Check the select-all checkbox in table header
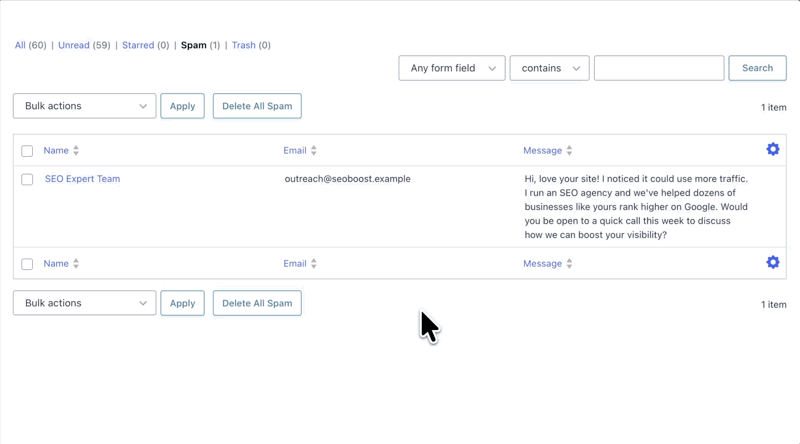This screenshot has height=444, width=800. [x=27, y=151]
